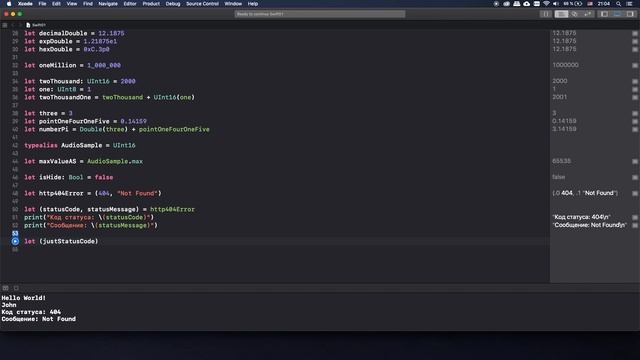640x360 pixels.
Task: Click the second button in debug bar
Action: click(16, 288)
